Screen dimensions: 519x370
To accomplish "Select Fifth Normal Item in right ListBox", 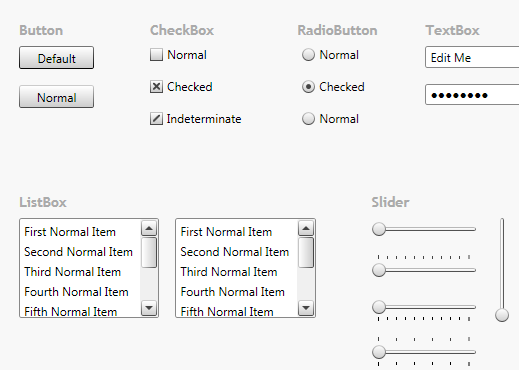I will pos(237,310).
